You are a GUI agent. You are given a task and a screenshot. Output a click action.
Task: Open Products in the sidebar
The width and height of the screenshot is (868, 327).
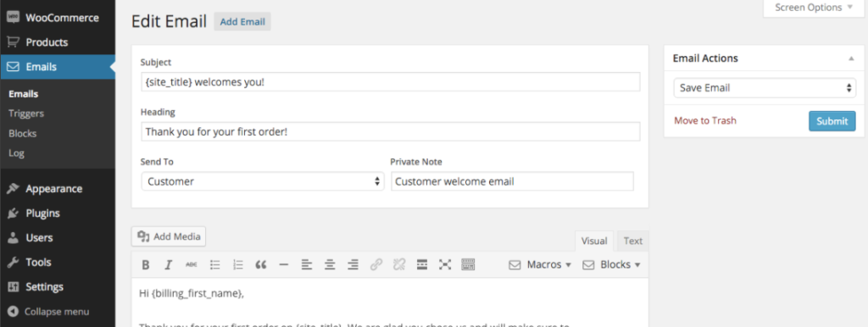pyautogui.click(x=58, y=42)
